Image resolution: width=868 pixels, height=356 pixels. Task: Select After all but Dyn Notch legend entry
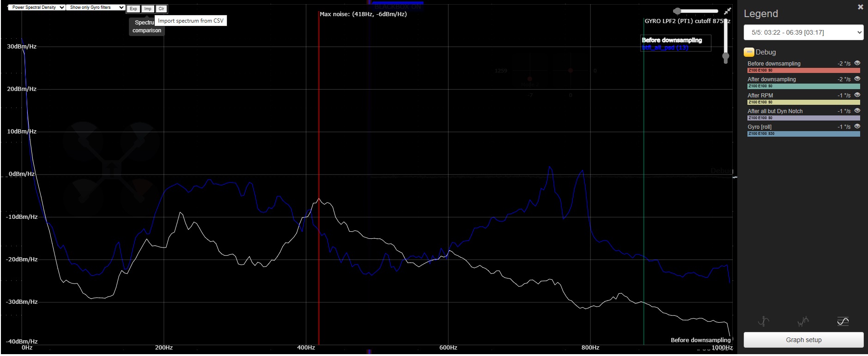pos(775,111)
